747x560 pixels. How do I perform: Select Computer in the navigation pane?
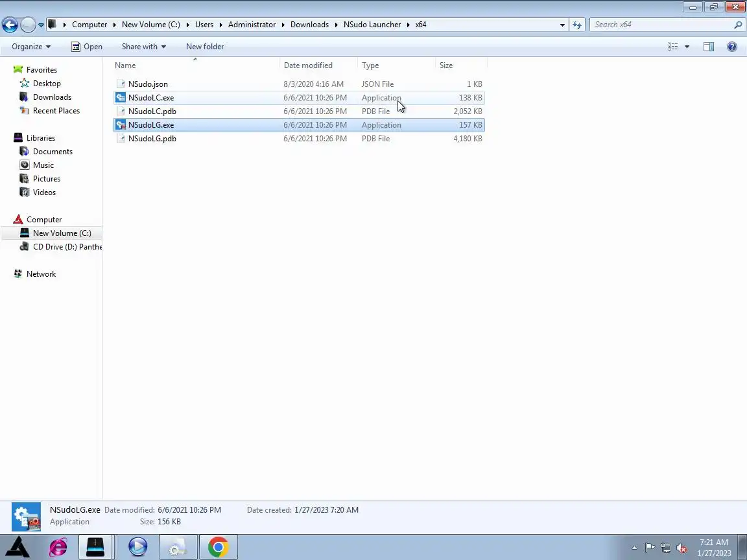click(44, 220)
